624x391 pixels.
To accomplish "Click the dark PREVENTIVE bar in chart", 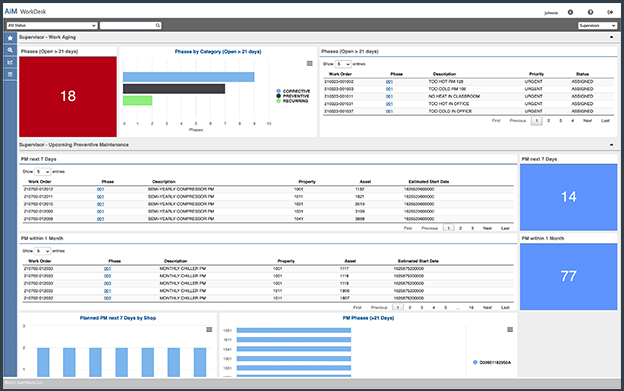I will [x=174, y=89].
